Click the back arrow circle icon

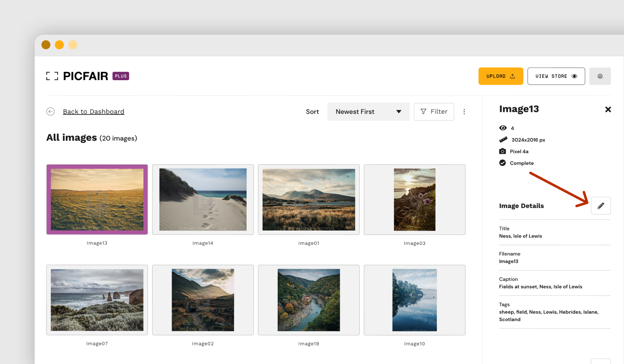[x=51, y=111]
